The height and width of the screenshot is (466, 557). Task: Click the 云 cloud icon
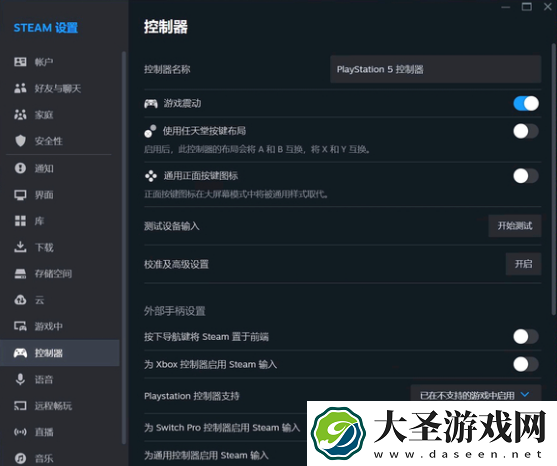tap(20, 300)
